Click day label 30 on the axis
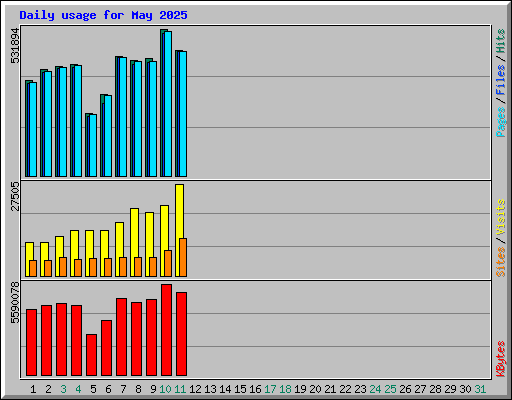The width and height of the screenshot is (512, 400). [465, 389]
